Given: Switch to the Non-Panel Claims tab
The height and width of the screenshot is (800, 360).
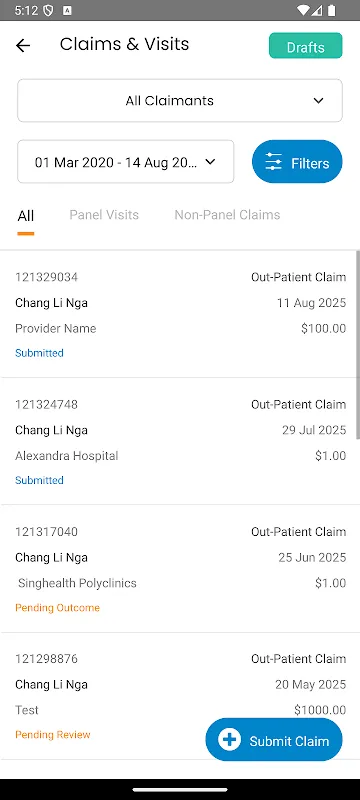Looking at the screenshot, I should coord(227,215).
